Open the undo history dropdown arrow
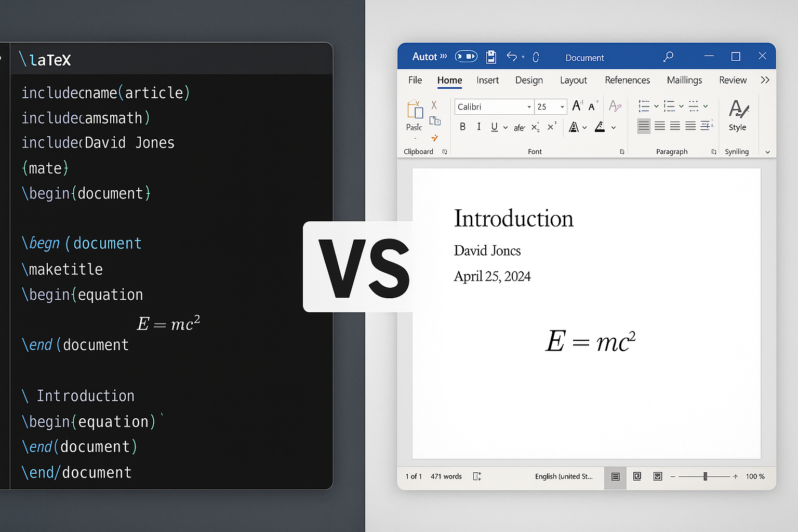Screen dimensions: 798x532 [x=523, y=57]
